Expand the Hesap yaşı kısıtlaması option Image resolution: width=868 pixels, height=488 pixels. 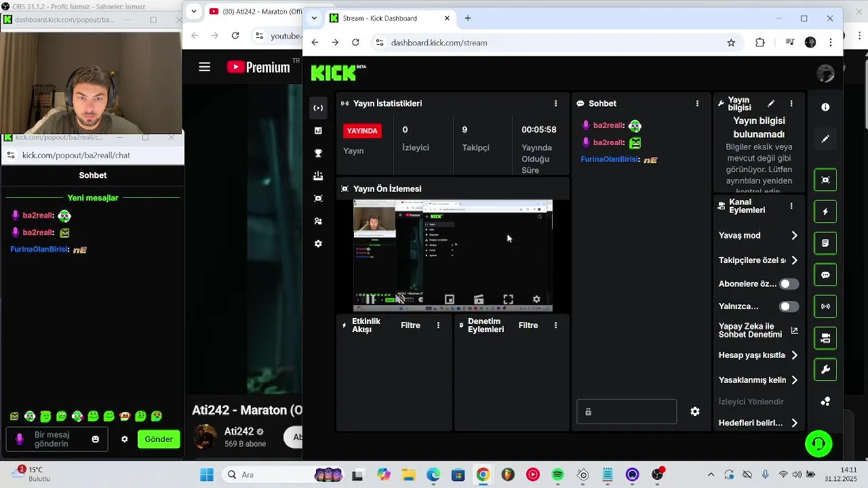point(759,355)
